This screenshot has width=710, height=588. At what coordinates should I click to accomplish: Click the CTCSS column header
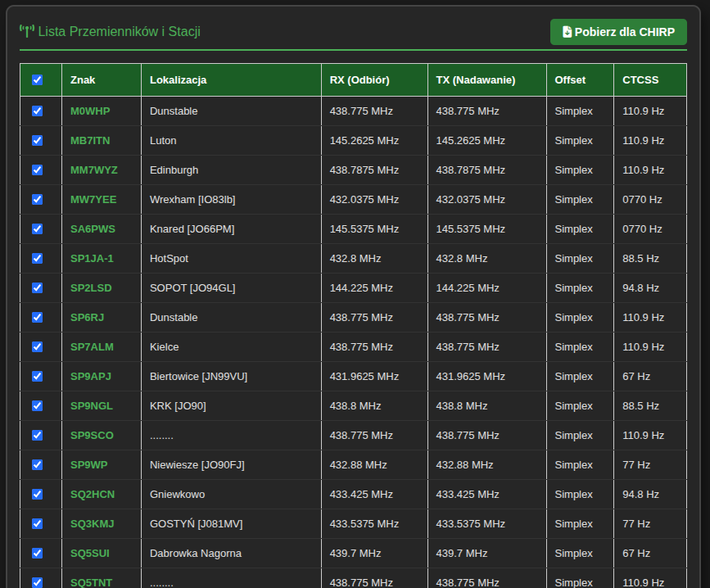coord(640,79)
